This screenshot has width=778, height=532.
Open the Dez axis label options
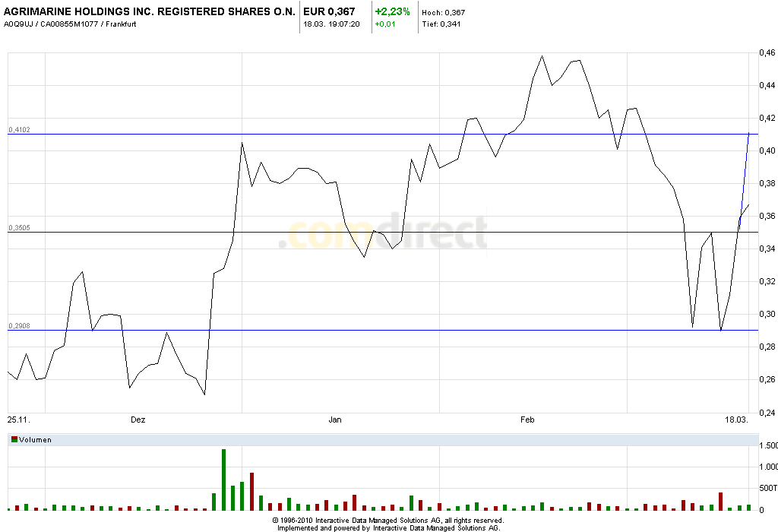coord(137,419)
